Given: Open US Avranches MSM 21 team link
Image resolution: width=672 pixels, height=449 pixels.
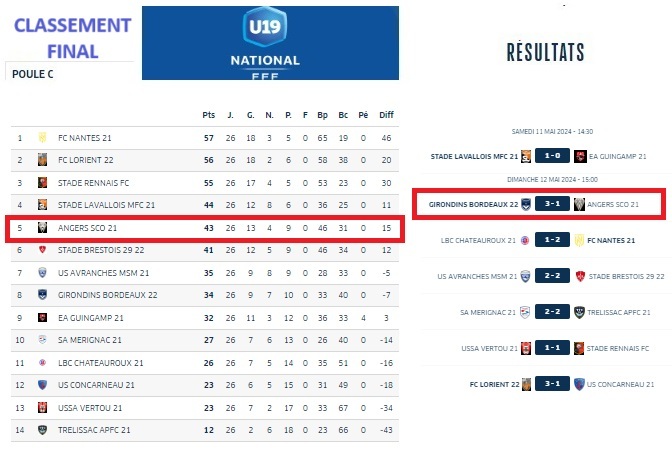Looking at the screenshot, I should point(104,272).
